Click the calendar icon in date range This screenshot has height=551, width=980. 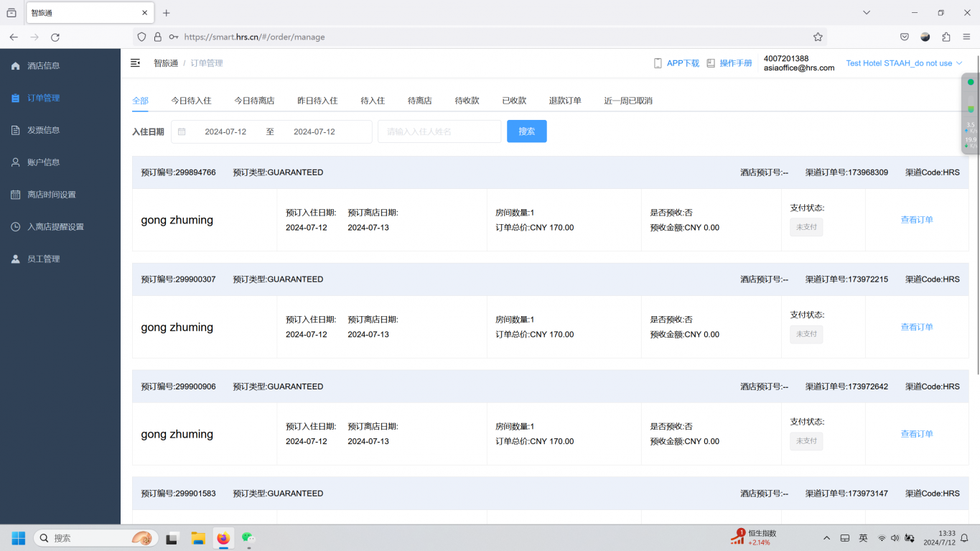pos(182,131)
